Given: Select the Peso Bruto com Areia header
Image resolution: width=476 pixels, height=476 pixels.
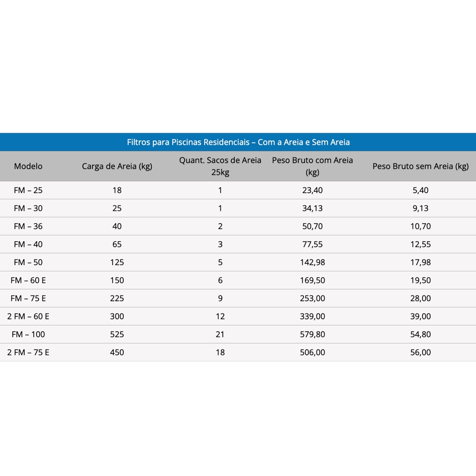Looking at the screenshot, I should (x=312, y=166).
